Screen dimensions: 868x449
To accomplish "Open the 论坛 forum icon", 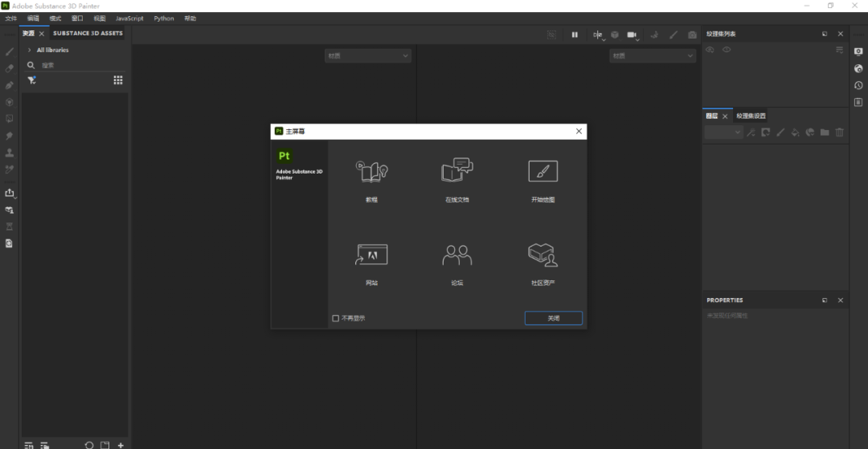I will [457, 255].
